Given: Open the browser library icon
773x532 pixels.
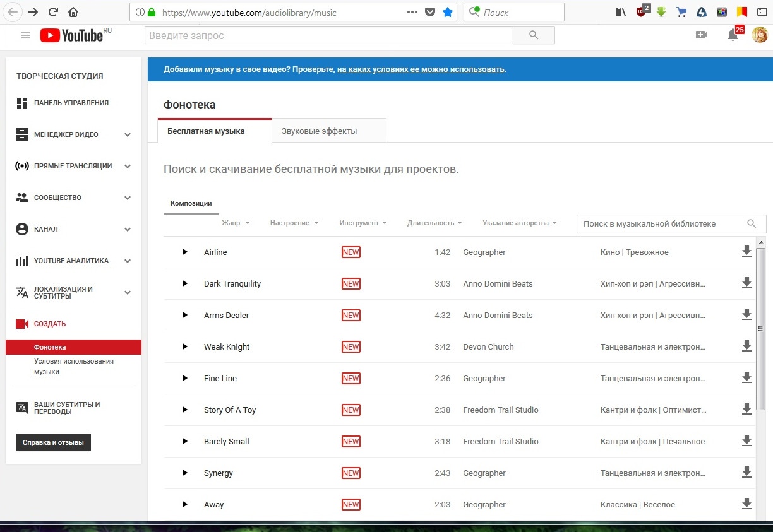Looking at the screenshot, I should (621, 12).
